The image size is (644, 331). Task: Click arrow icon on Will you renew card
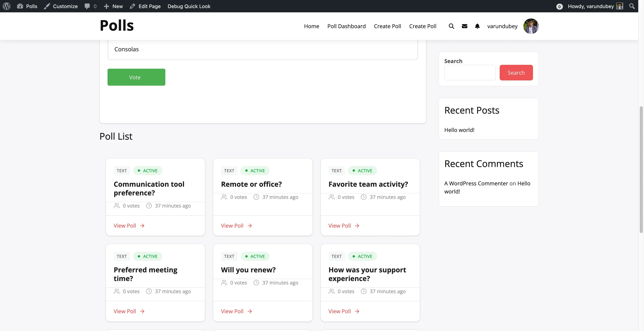click(250, 311)
